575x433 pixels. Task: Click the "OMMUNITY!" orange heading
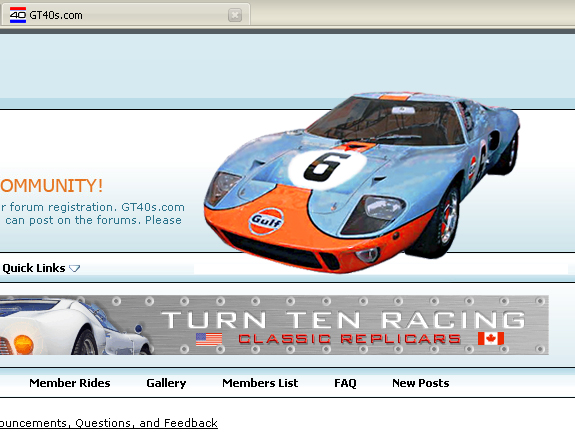click(x=51, y=186)
